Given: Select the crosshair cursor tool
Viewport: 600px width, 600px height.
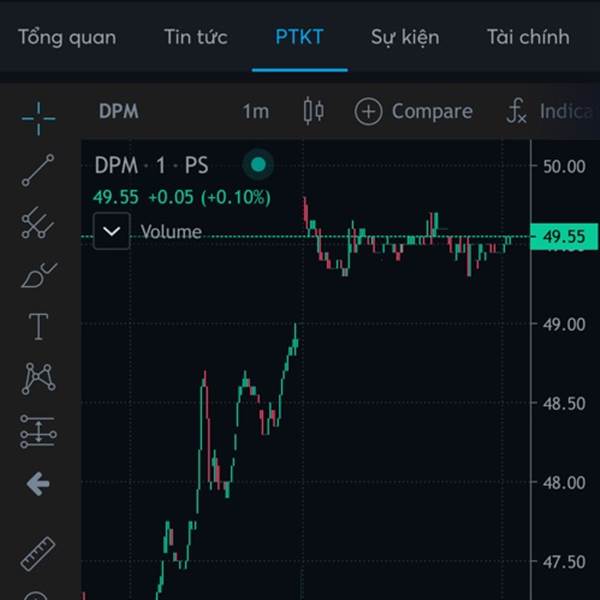Looking at the screenshot, I should (38, 119).
